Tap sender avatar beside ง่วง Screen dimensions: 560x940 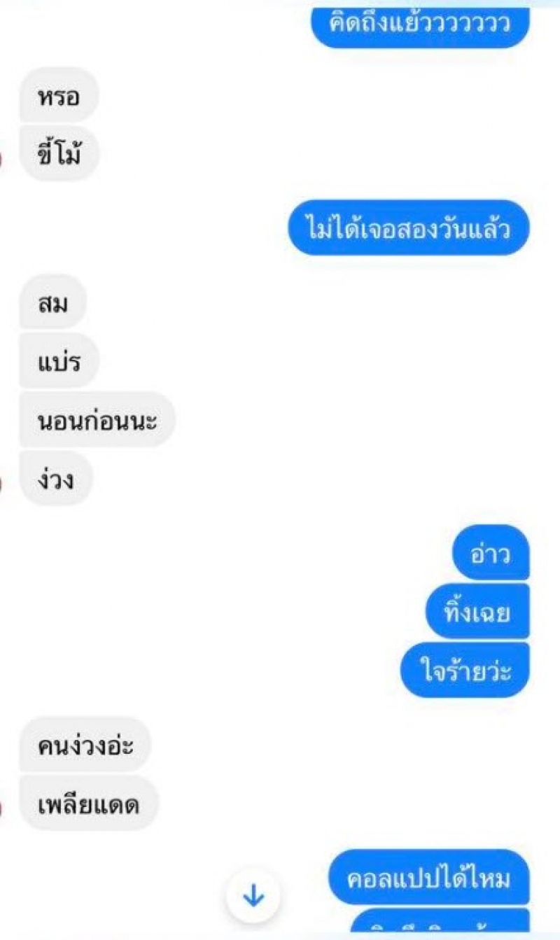tap(1, 484)
